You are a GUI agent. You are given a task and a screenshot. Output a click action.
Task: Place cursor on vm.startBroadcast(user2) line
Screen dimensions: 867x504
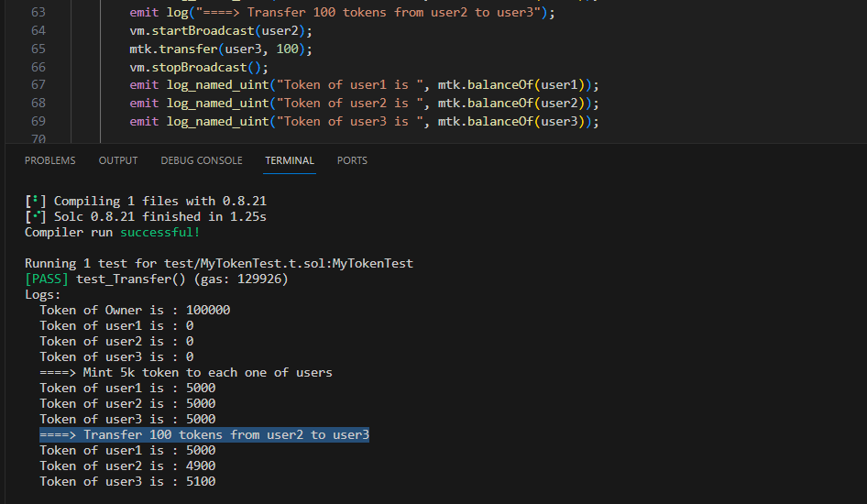pos(221,31)
